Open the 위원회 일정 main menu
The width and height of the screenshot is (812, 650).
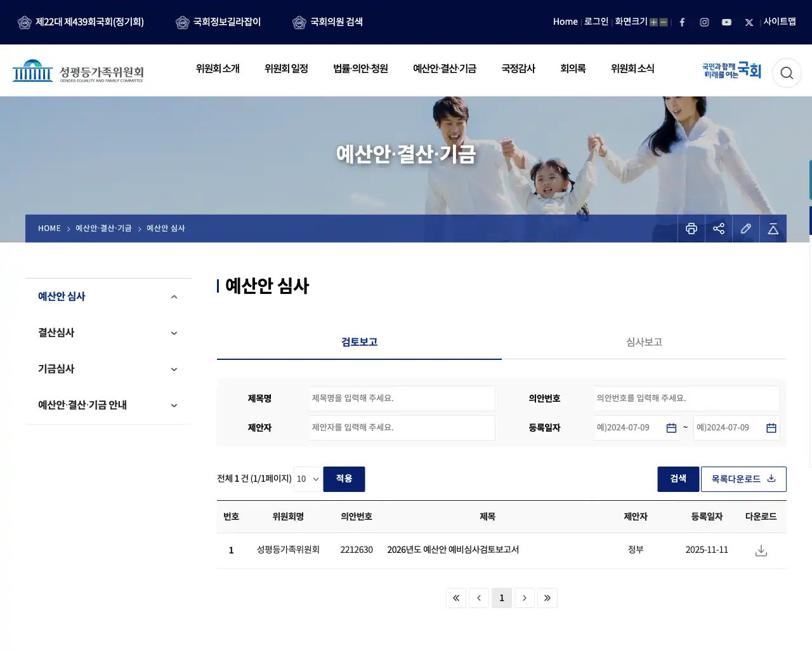[286, 69]
